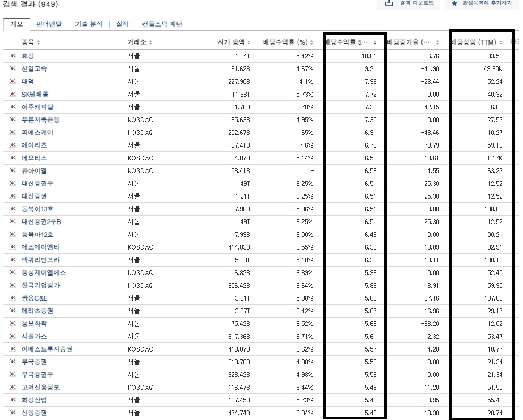The image size is (523, 420).
Task: Click SK텔레콤 market cap 11.88T
Action: [x=241, y=95]
